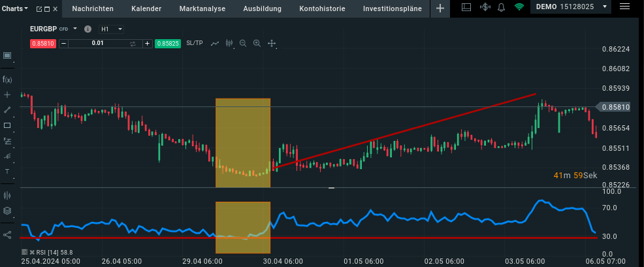Click the green connection status wifi icon
The image size is (644, 267).
click(519, 7)
